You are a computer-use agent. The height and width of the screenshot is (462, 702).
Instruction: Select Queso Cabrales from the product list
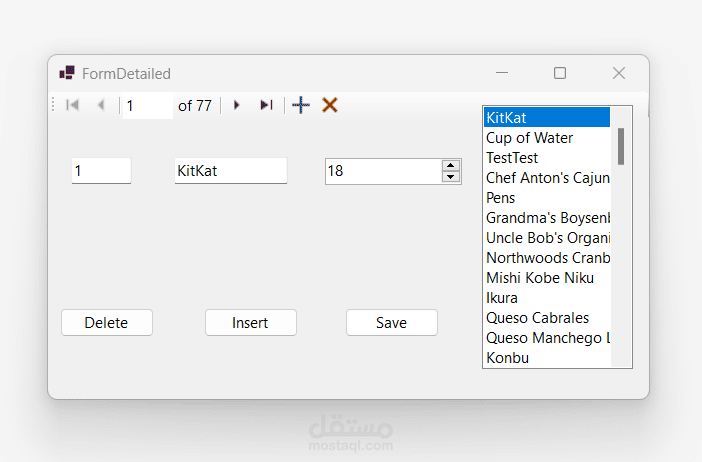tap(537, 318)
